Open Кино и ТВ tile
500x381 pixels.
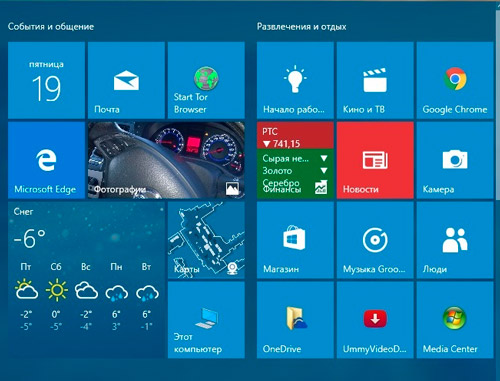point(375,80)
